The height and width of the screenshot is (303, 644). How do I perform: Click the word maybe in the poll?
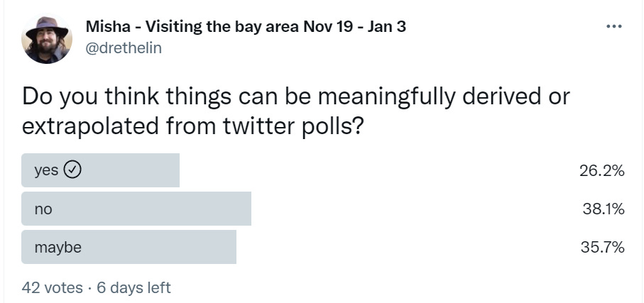(58, 248)
